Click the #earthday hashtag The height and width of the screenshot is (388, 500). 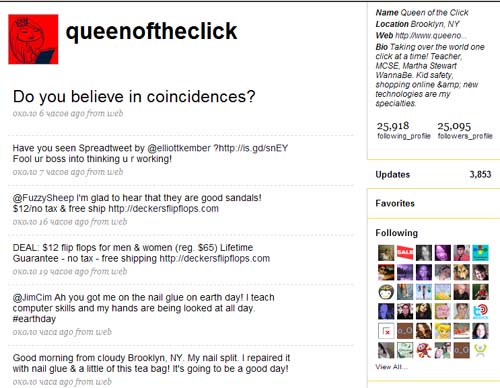(x=34, y=319)
